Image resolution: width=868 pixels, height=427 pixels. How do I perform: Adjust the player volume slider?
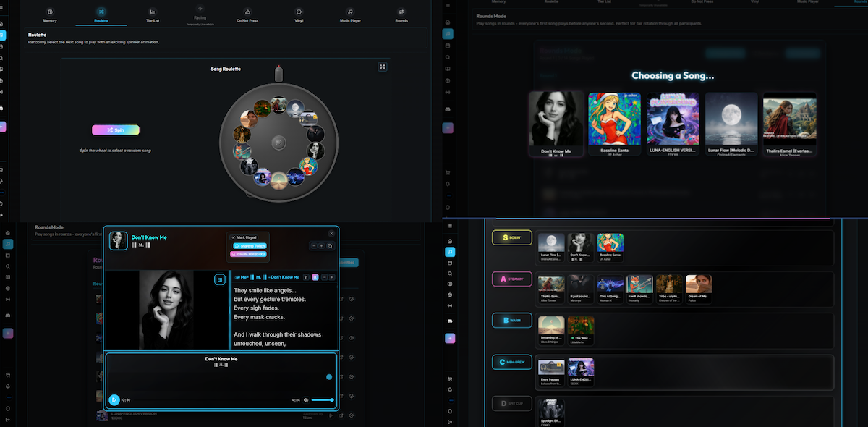point(323,399)
